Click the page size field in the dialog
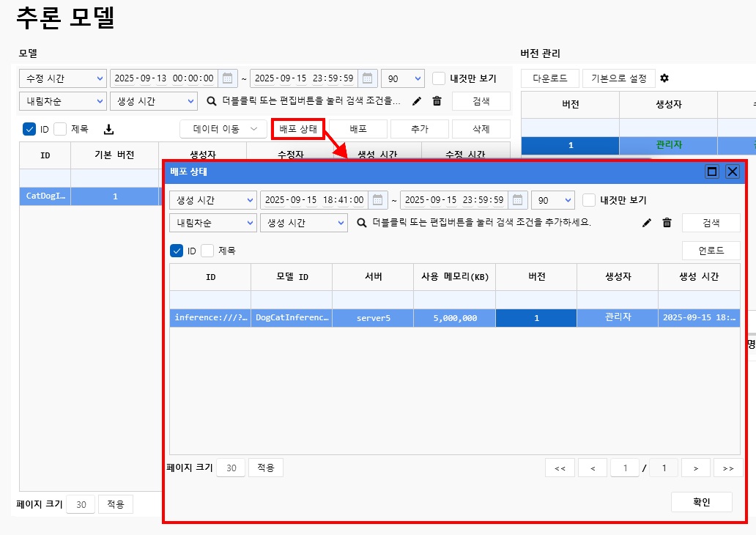756x535 pixels. click(x=231, y=468)
